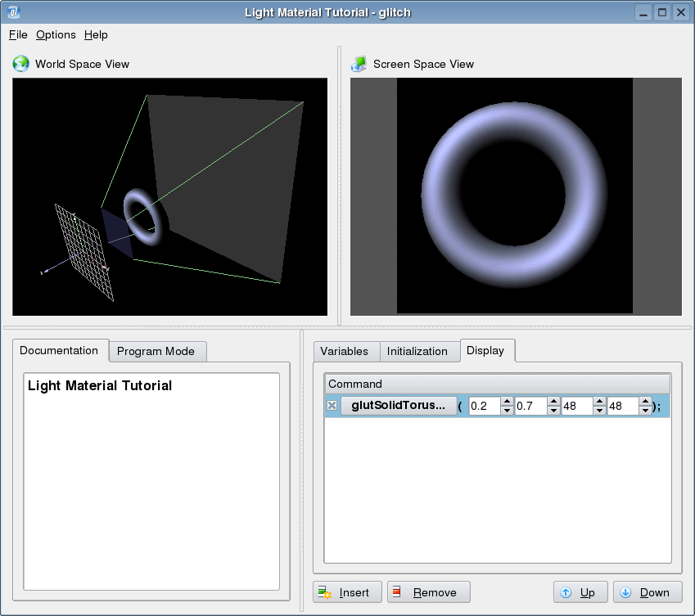Click the Screen Space View monitor icon
The height and width of the screenshot is (616, 695).
(359, 64)
